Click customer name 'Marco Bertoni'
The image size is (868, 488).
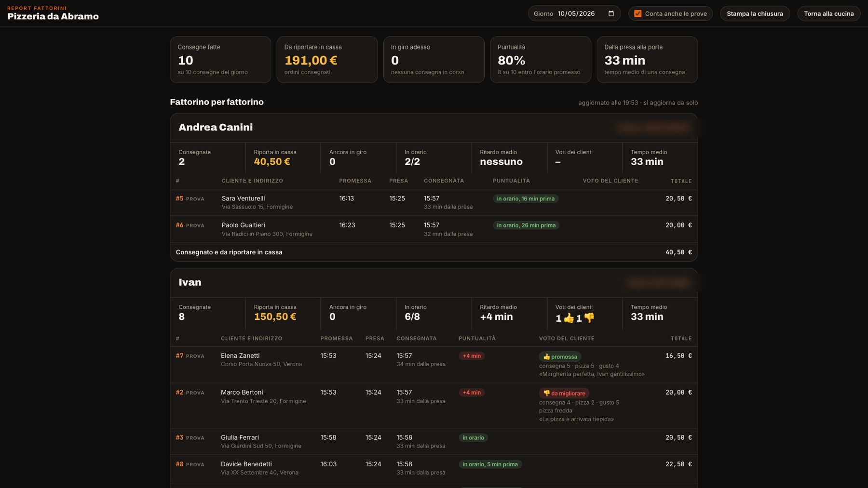tap(242, 392)
